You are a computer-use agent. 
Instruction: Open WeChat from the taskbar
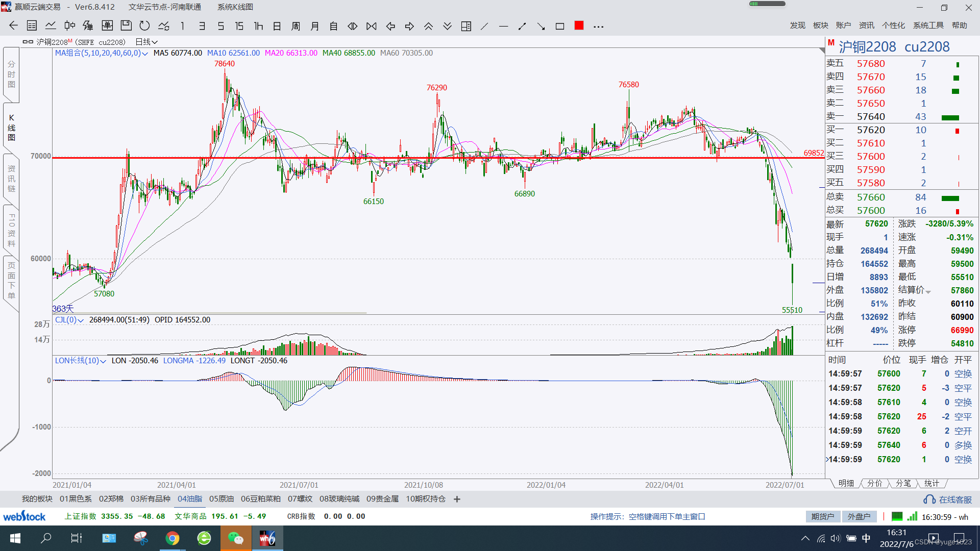point(236,538)
